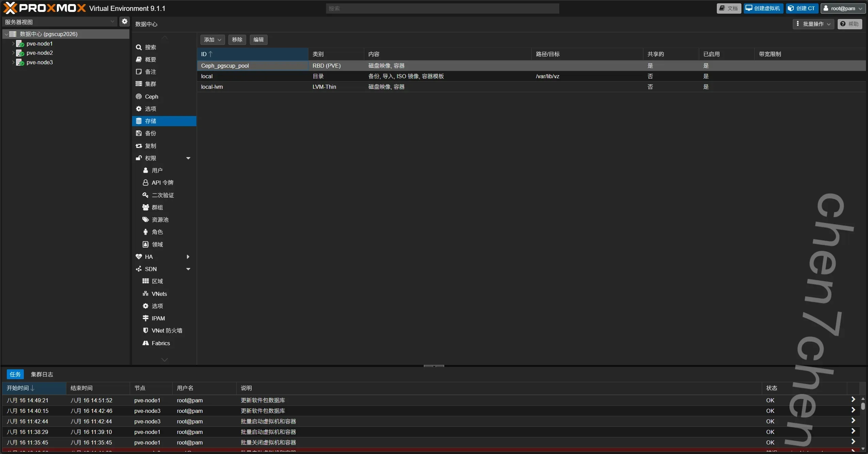Open the 添加 storage dropdown
The height and width of the screenshot is (454, 868).
(212, 40)
